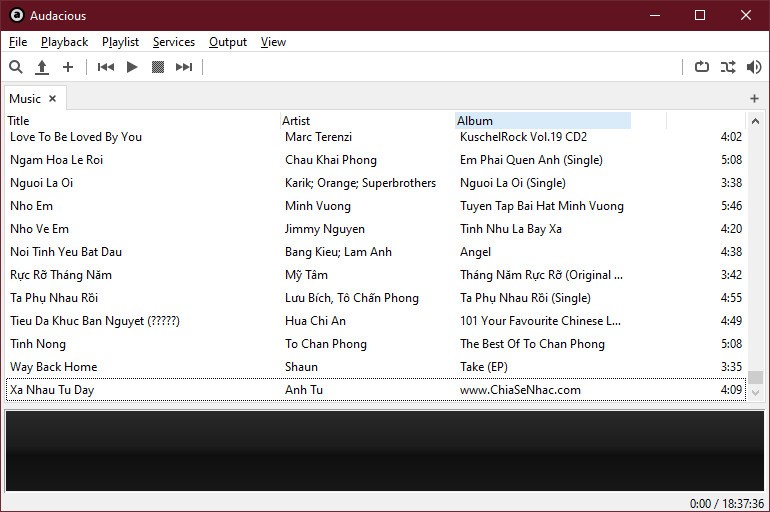770x512 pixels.
Task: Click artist Hua Chi An
Action: pos(315,321)
